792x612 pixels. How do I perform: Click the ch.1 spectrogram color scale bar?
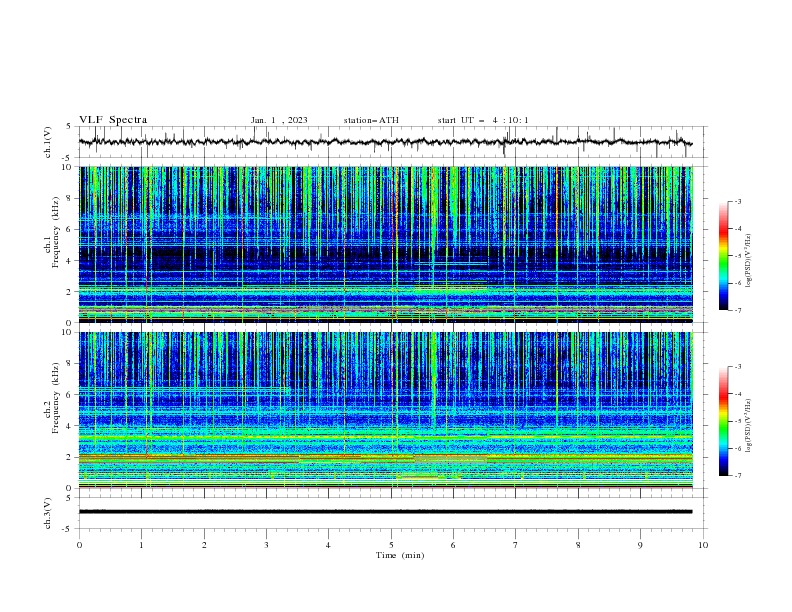pyautogui.click(x=723, y=256)
